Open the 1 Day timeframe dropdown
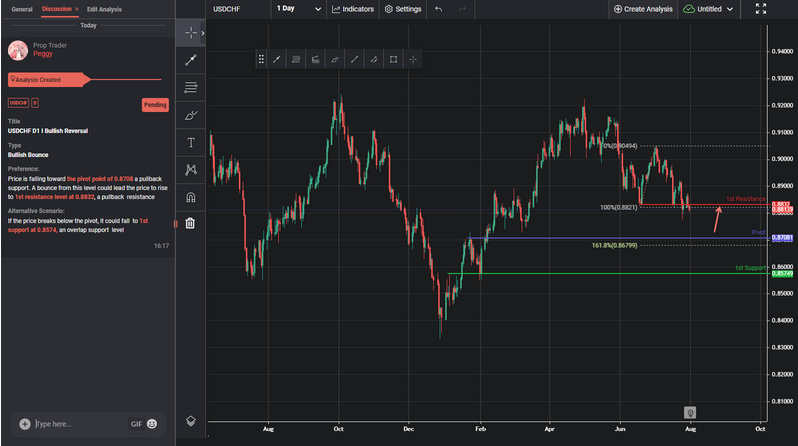The width and height of the screenshot is (798, 446). click(299, 9)
